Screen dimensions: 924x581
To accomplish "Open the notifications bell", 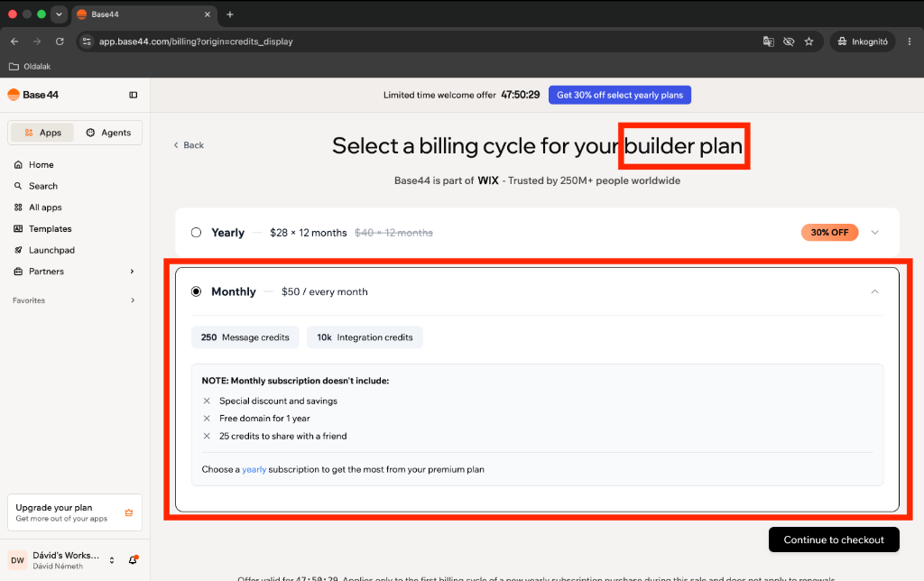I will click(x=134, y=559).
